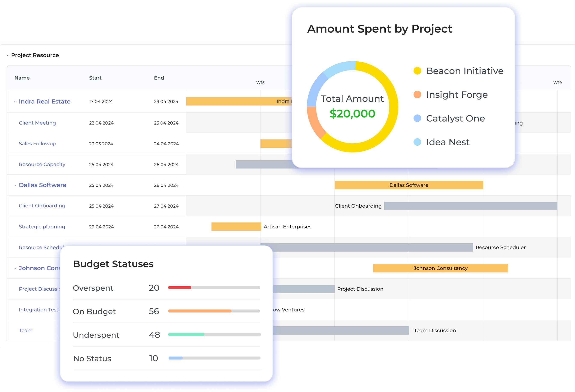The height and width of the screenshot is (392, 575).
Task: Click the Overspent red progress bar
Action: tap(180, 287)
